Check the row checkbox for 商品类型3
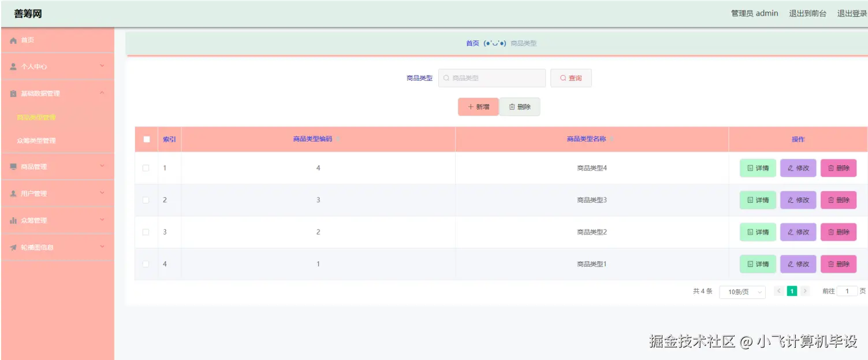This screenshot has height=360, width=868. 146,200
